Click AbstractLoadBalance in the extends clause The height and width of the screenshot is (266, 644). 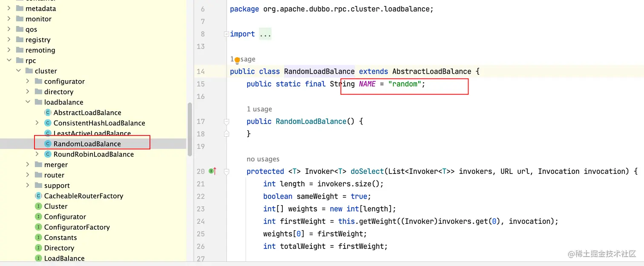point(431,72)
